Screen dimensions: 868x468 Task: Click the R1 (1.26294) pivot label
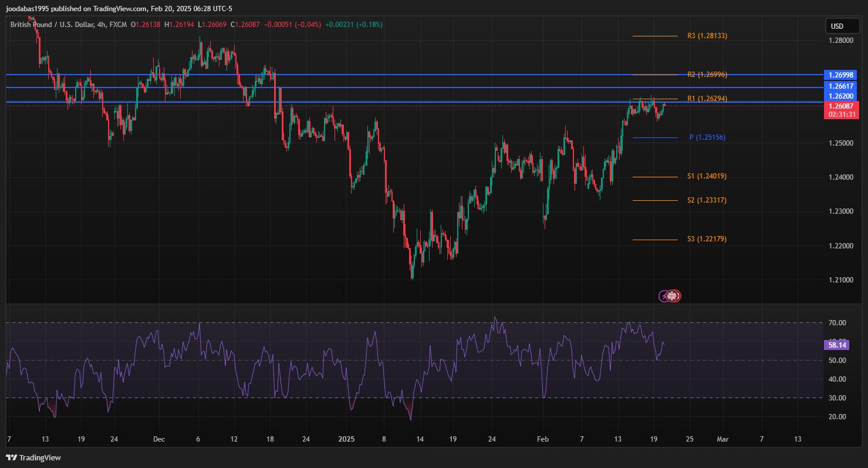point(707,99)
